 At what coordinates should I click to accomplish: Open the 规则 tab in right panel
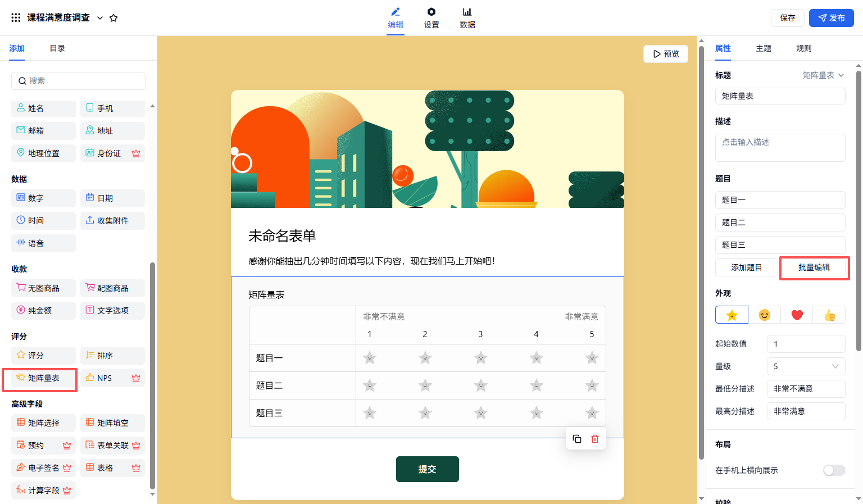(x=803, y=48)
